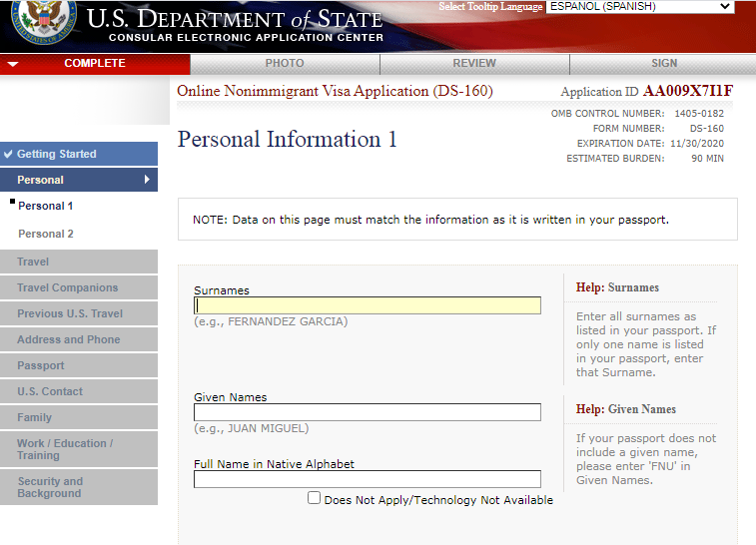Switch to the PHOTO tab

[x=285, y=64]
